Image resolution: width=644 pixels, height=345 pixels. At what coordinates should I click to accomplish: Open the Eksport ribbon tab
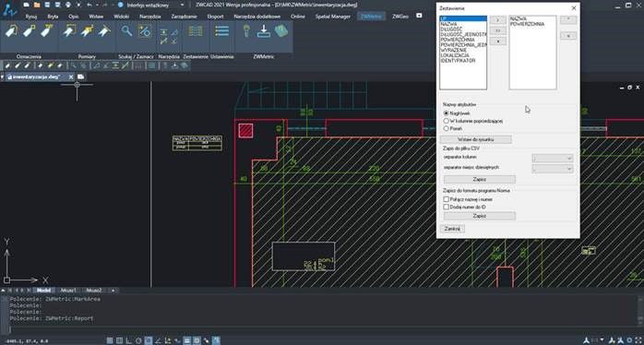215,17
